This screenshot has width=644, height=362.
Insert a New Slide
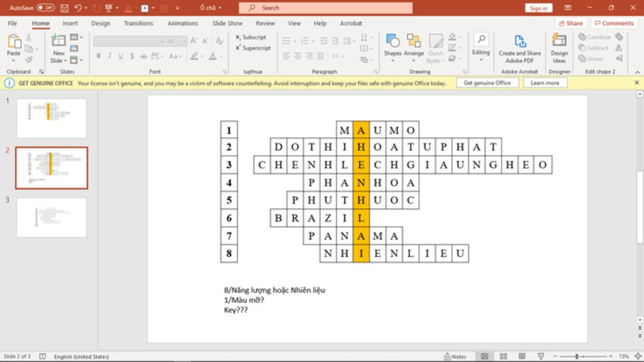[x=58, y=48]
